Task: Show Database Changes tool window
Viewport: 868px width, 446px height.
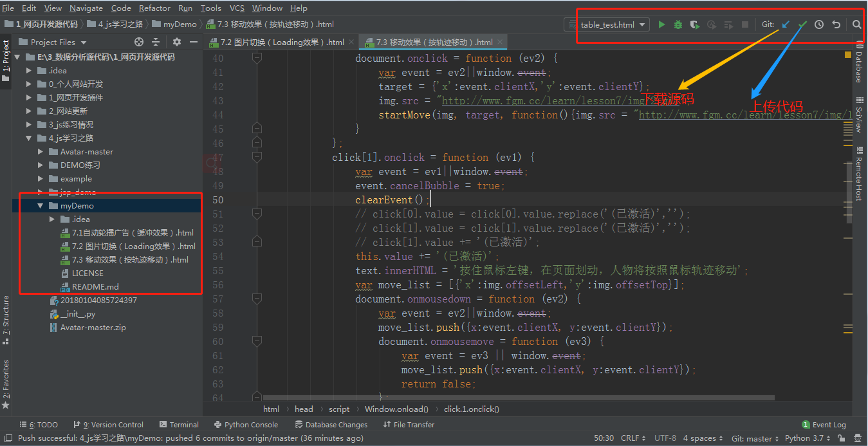Action: [x=331, y=425]
